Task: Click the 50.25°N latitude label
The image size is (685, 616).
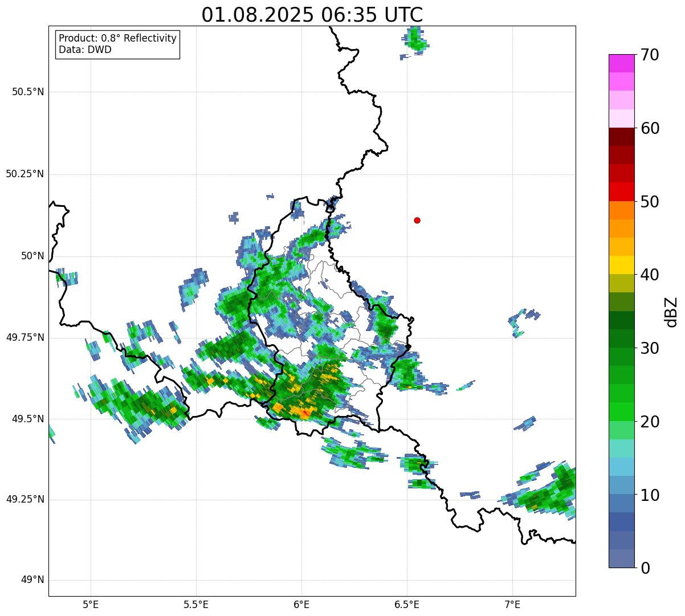Action: tap(25, 174)
